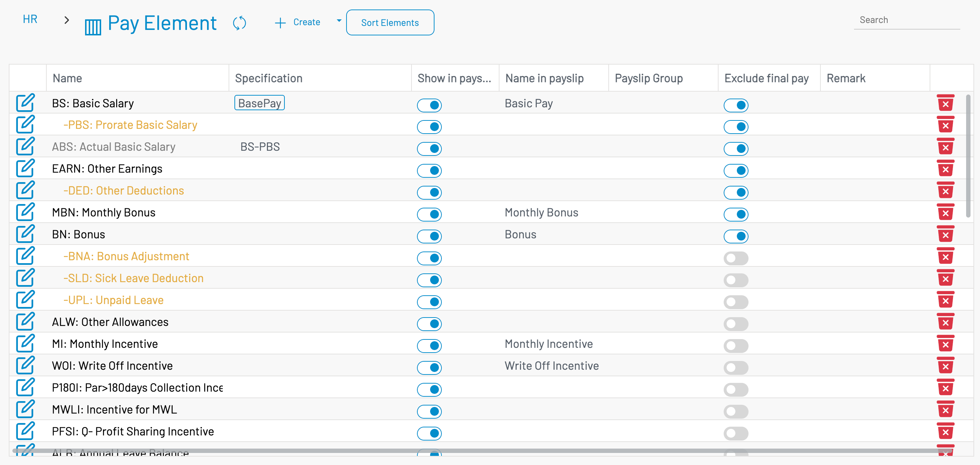This screenshot has width=980, height=465.
Task: Edit the -SLD: Sick Leave Deduction row
Action: [x=26, y=278]
